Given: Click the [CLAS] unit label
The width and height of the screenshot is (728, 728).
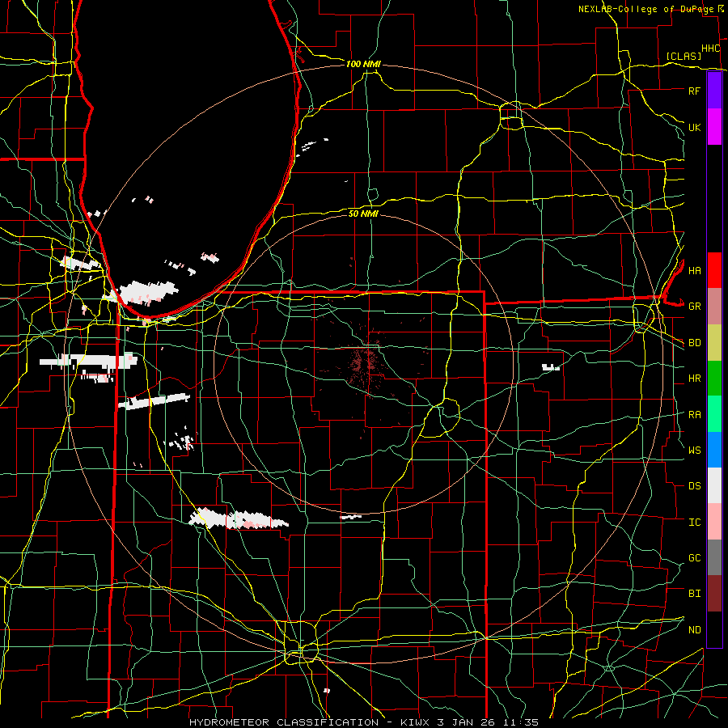Looking at the screenshot, I should coord(684,56).
